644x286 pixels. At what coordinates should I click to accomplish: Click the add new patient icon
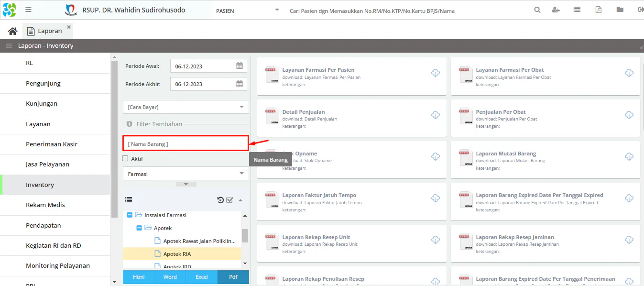(556, 10)
